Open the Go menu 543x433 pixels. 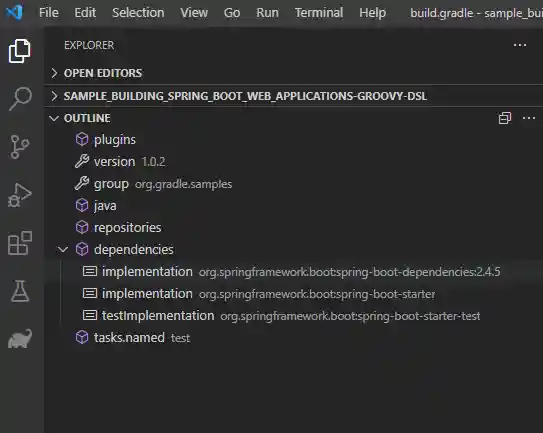(232, 13)
